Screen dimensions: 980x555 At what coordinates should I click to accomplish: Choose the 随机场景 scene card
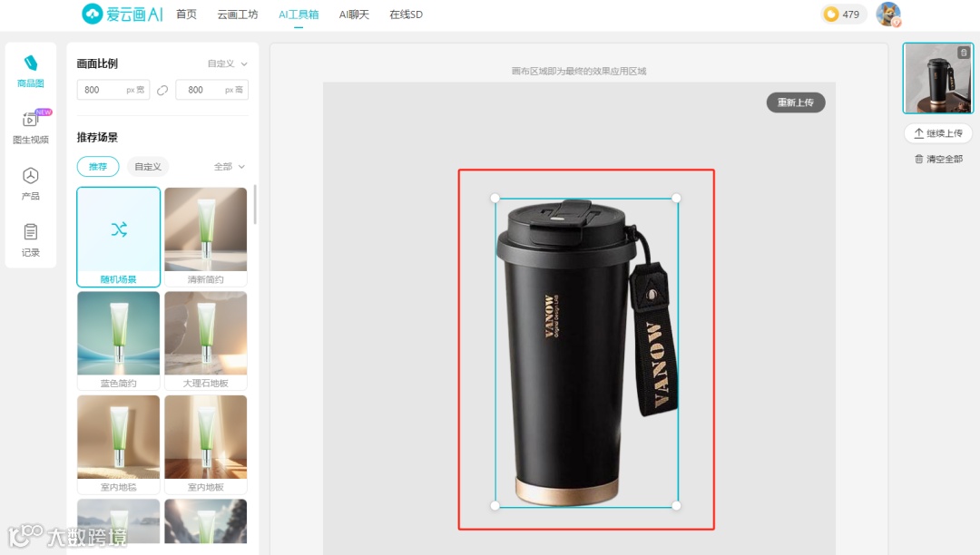click(x=119, y=237)
